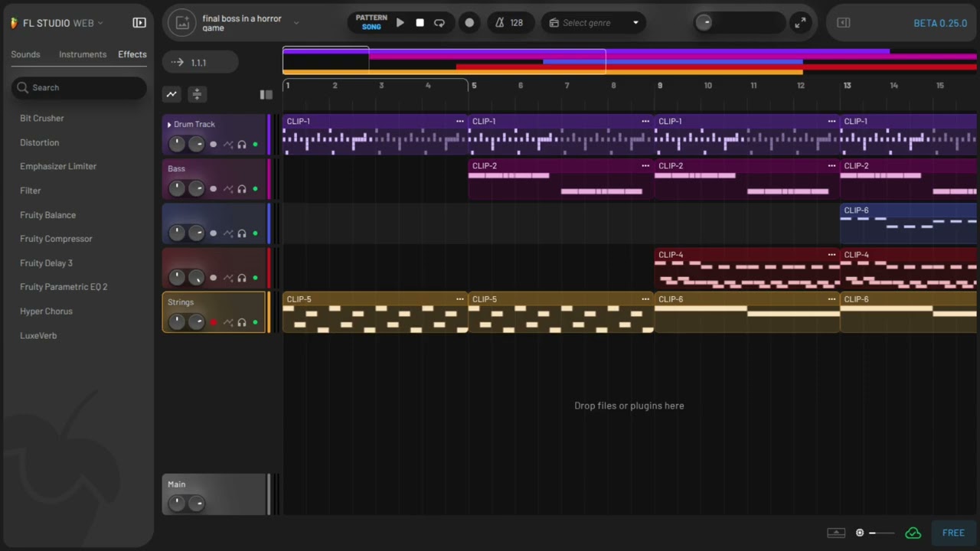
Task: Mute the Drum Track via green dot
Action: click(x=255, y=145)
